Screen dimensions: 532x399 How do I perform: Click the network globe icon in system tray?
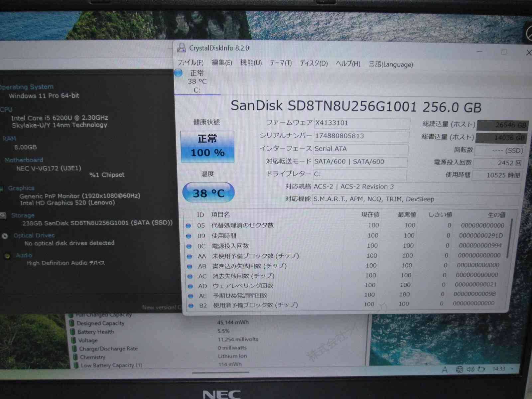coord(459,369)
